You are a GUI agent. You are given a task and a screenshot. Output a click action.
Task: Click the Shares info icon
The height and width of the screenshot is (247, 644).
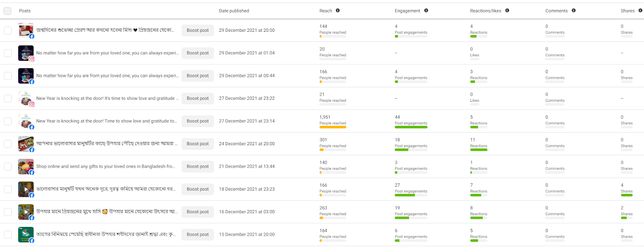pyautogui.click(x=640, y=10)
